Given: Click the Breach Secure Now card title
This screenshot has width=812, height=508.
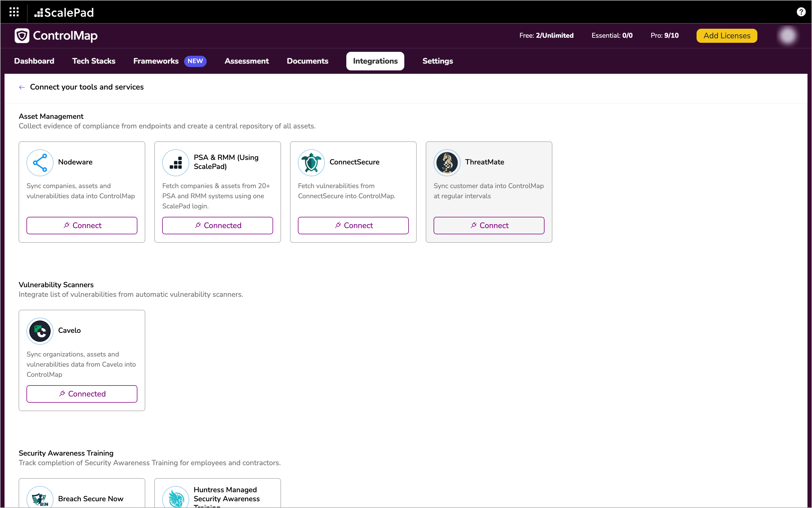Looking at the screenshot, I should (x=91, y=499).
